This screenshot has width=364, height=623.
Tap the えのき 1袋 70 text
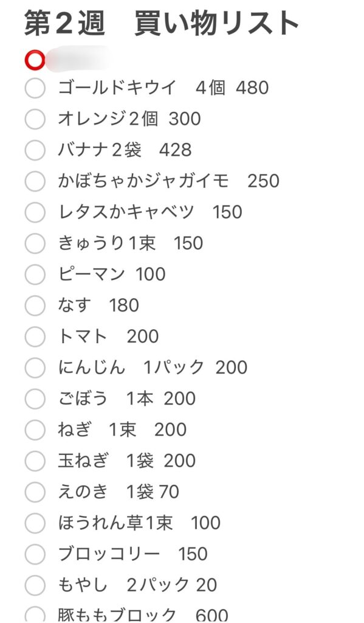tap(118, 492)
